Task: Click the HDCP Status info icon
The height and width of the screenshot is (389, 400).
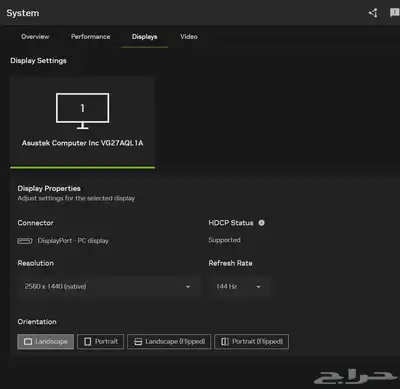Action: coord(261,223)
